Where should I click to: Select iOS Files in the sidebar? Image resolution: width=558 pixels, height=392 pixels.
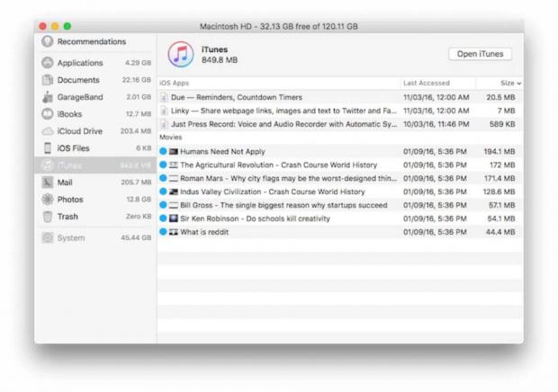(73, 148)
